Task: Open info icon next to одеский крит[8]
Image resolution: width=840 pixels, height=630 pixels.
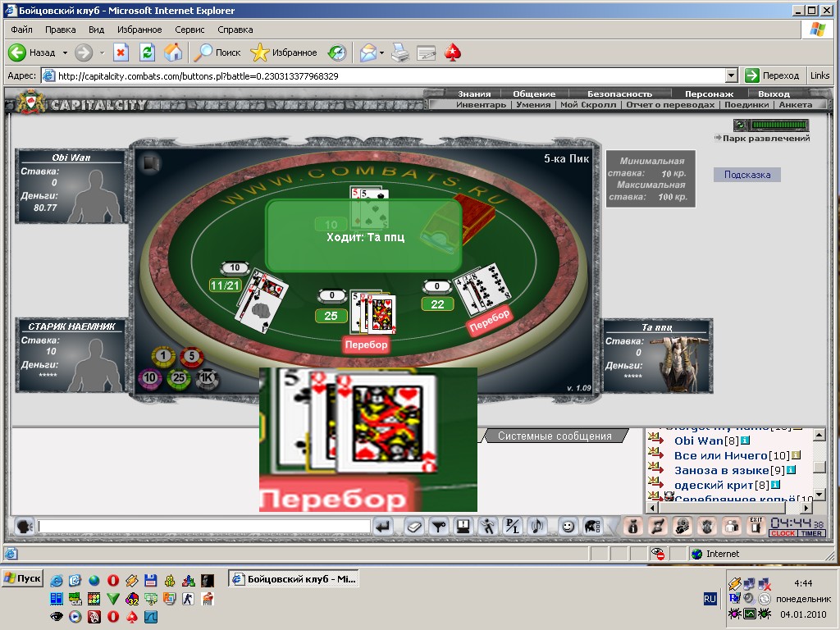Action: tap(774, 485)
